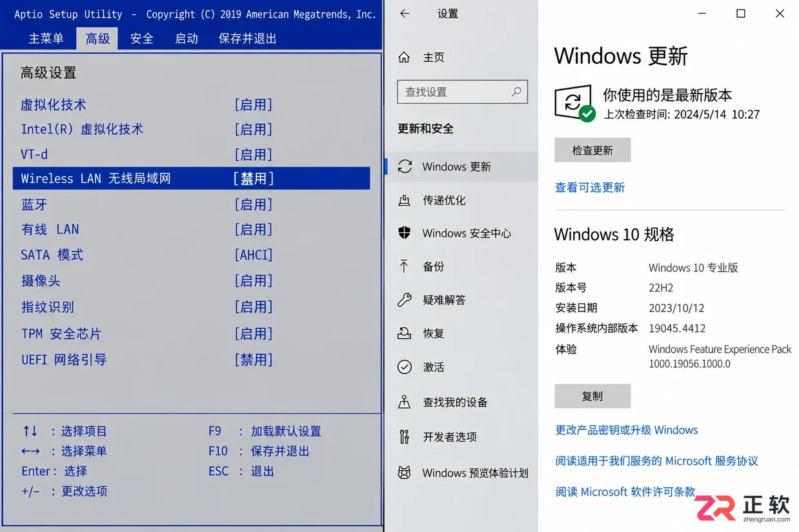Open 阅读 Microsoft 软件许可条款 link
This screenshot has height=532, width=799.
(625, 492)
